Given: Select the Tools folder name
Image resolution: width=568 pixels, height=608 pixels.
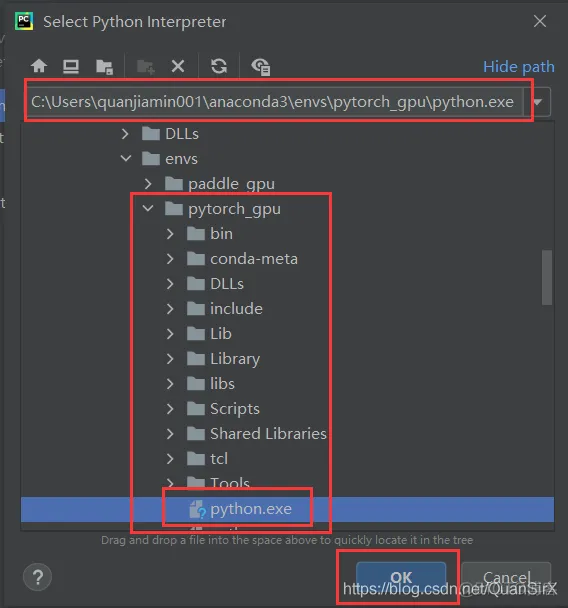Looking at the screenshot, I should [x=230, y=483].
